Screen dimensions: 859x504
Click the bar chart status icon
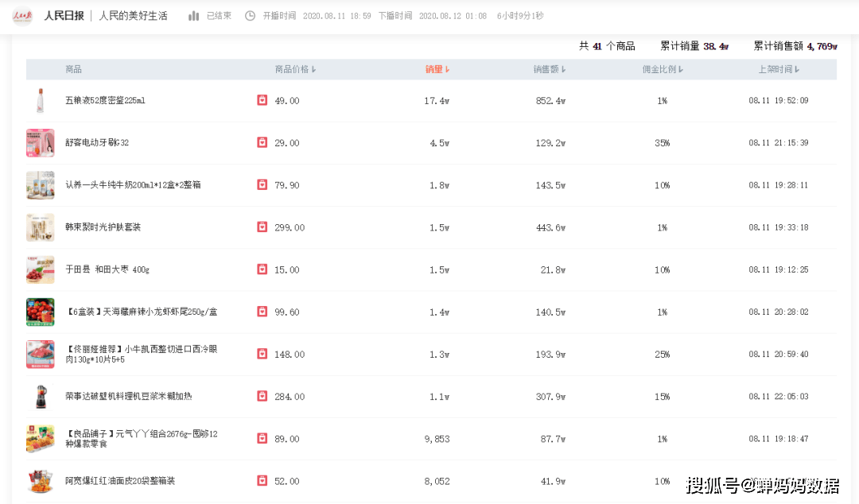coord(193,16)
